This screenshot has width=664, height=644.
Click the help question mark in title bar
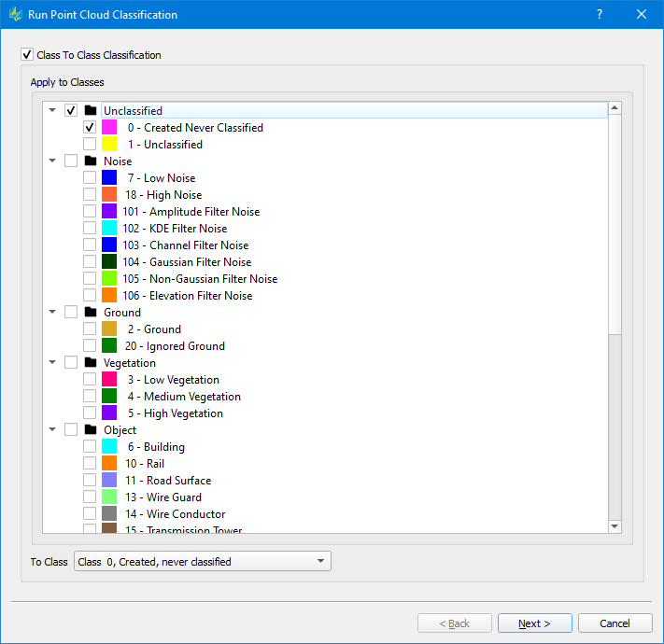[x=600, y=15]
